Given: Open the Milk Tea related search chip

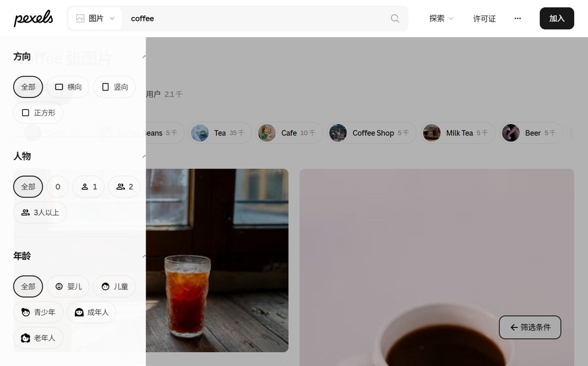Looking at the screenshot, I should 458,133.
